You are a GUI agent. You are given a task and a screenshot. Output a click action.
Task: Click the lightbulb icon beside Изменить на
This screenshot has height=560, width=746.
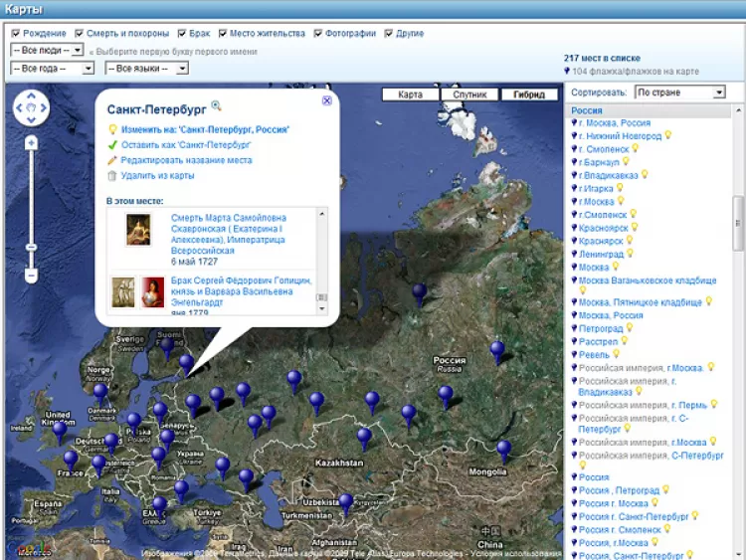pos(112,129)
